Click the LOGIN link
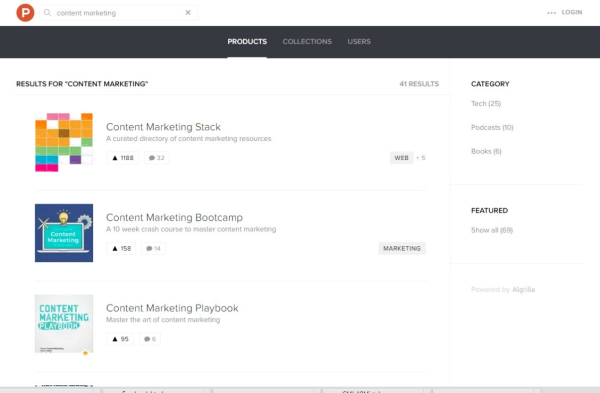 click(x=572, y=12)
